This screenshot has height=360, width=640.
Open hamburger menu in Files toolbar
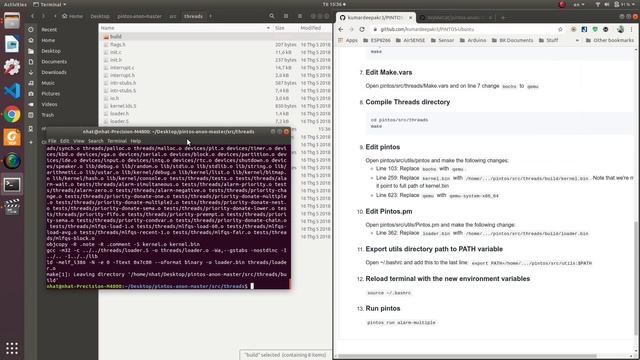tap(300, 16)
